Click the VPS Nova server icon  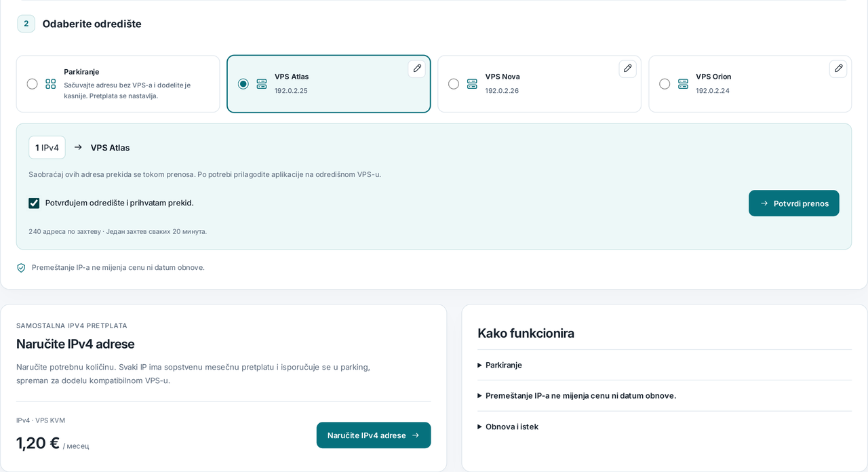(472, 84)
